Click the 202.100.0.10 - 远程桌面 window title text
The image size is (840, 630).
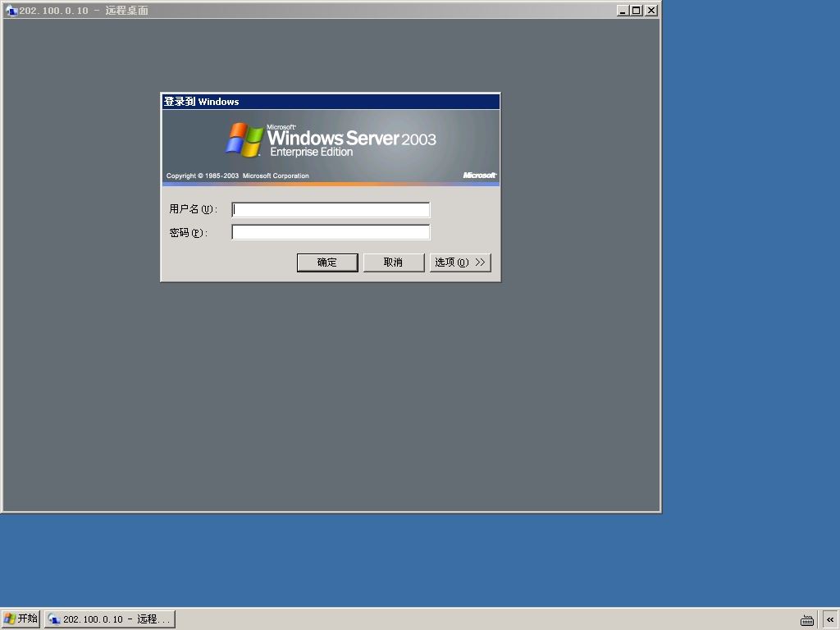[x=84, y=10]
